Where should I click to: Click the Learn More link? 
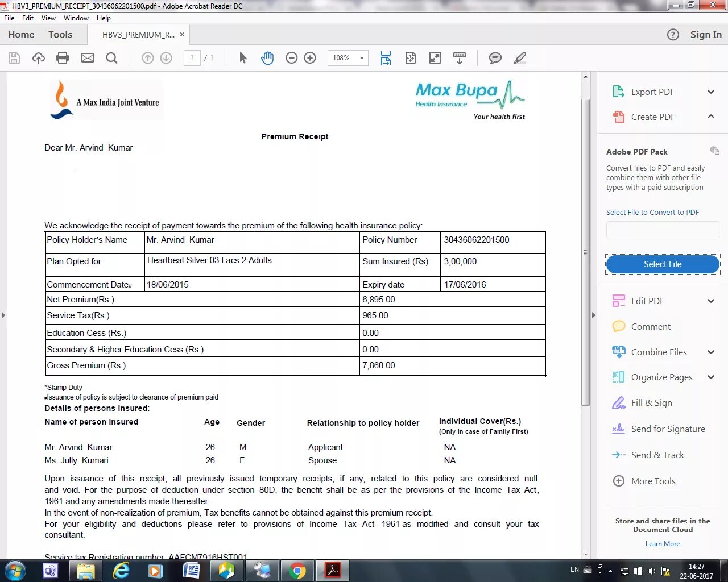point(663,544)
